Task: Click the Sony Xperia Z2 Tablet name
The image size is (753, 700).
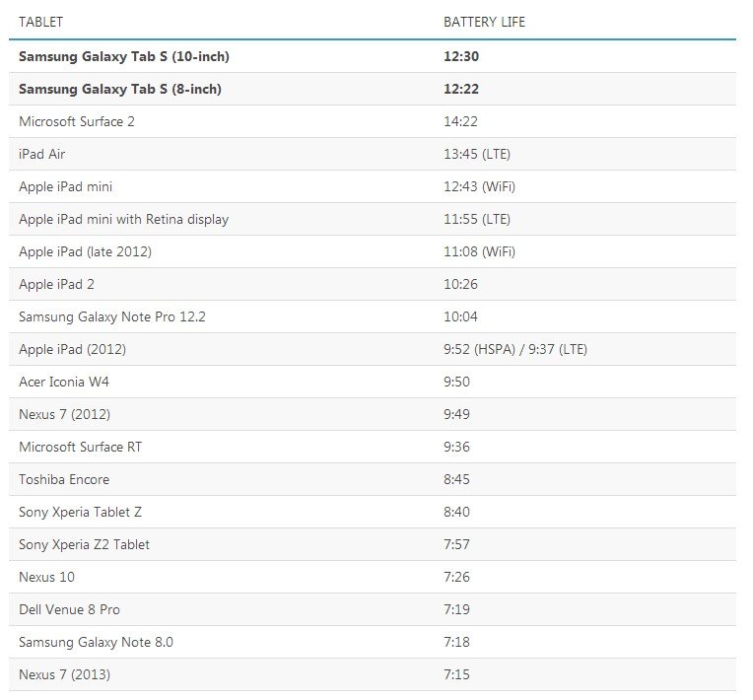Action: [84, 544]
